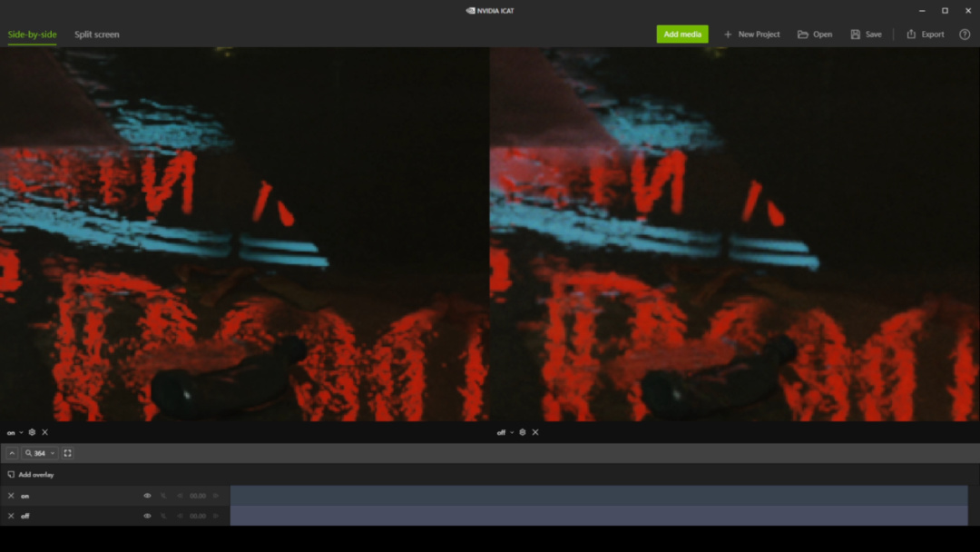This screenshot has height=552, width=980.
Task: Export the comparison
Action: tap(926, 34)
